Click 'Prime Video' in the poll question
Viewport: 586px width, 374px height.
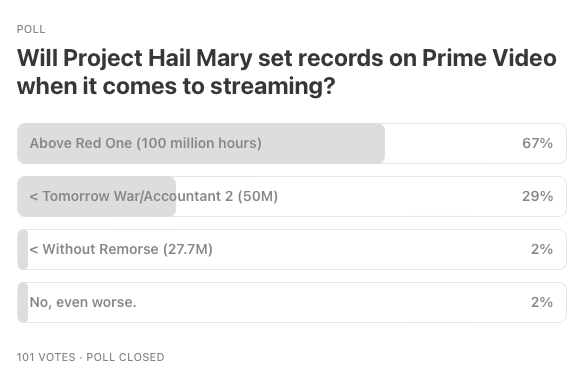[490, 58]
